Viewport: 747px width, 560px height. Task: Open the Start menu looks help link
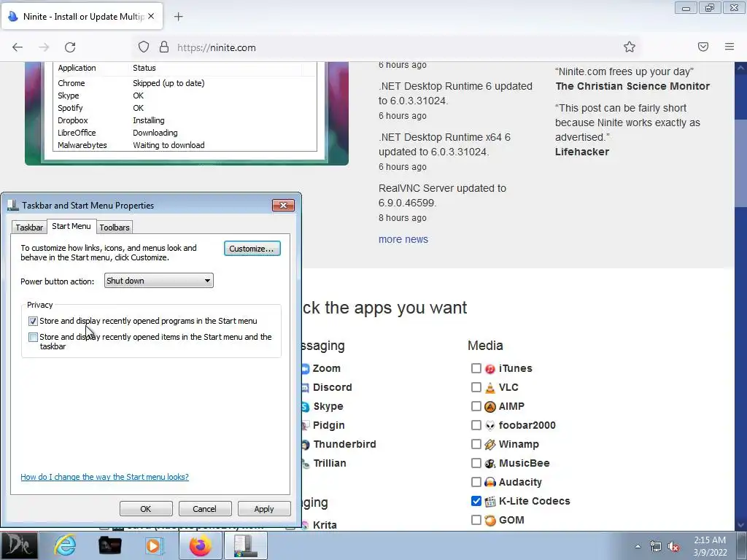(x=104, y=477)
